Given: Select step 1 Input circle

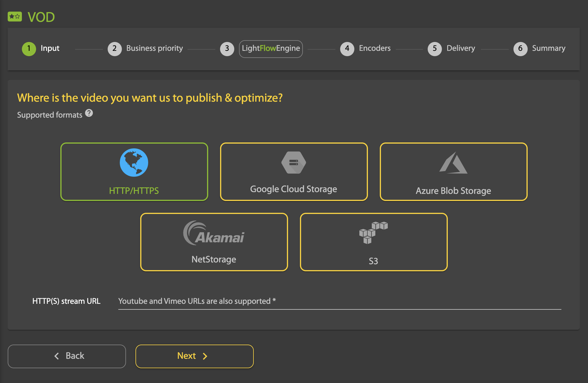Looking at the screenshot, I should tap(29, 48).
